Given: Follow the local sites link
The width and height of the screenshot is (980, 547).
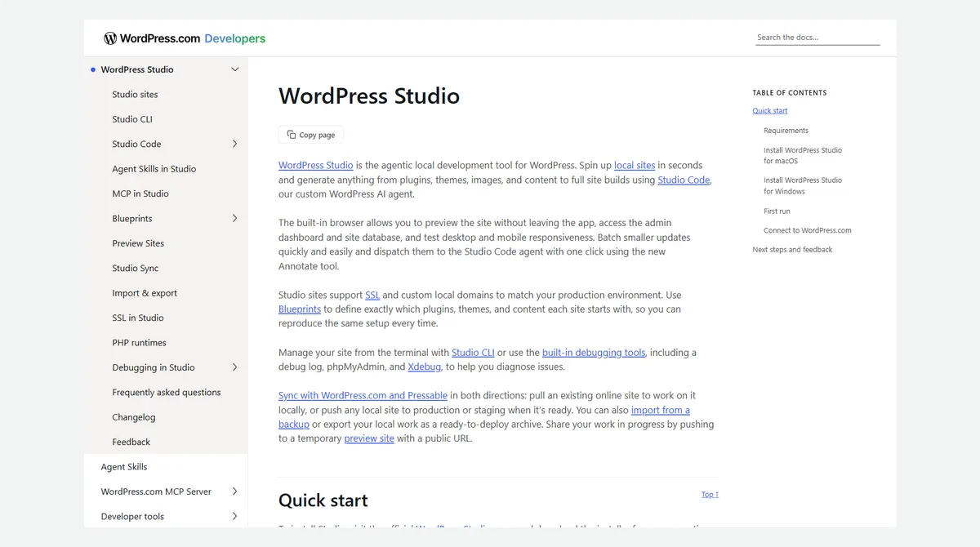Looking at the screenshot, I should point(635,165).
